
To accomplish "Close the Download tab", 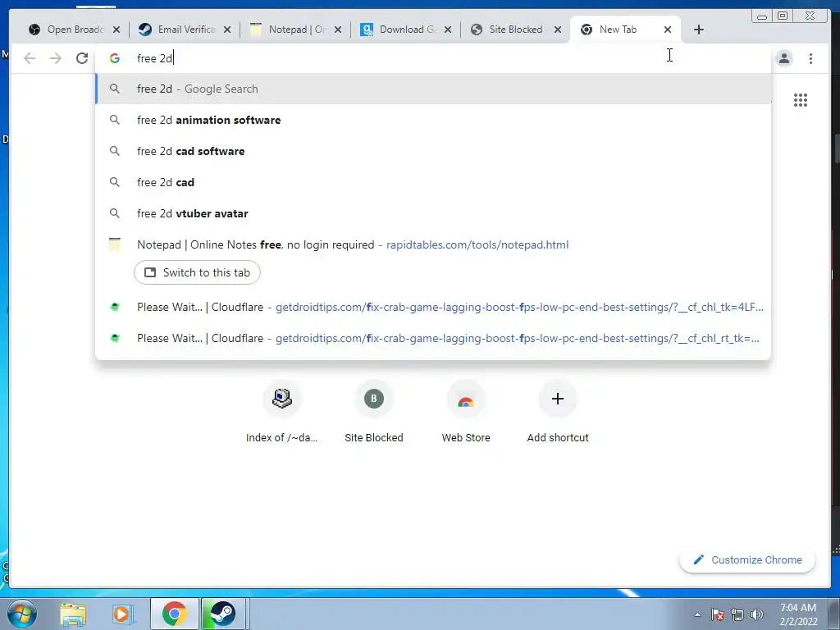I will (448, 30).
